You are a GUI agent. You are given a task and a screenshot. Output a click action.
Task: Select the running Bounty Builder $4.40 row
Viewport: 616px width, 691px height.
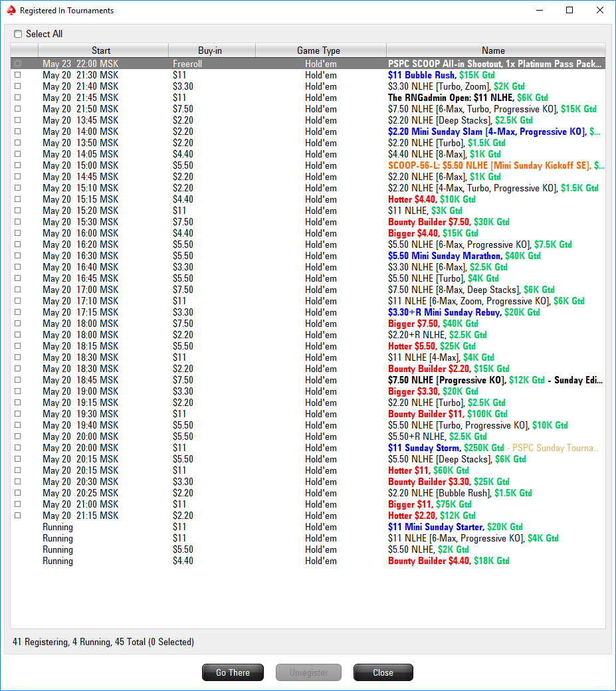[308, 561]
